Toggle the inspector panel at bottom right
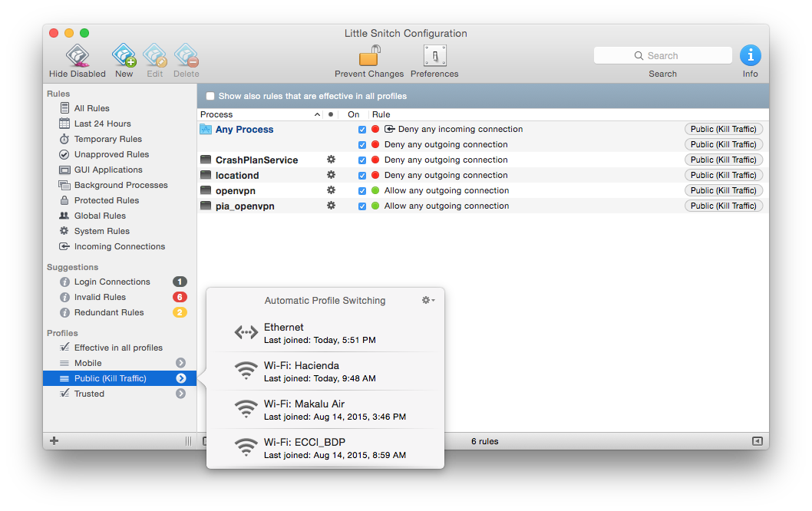The width and height of the screenshot is (812, 511). (x=757, y=441)
